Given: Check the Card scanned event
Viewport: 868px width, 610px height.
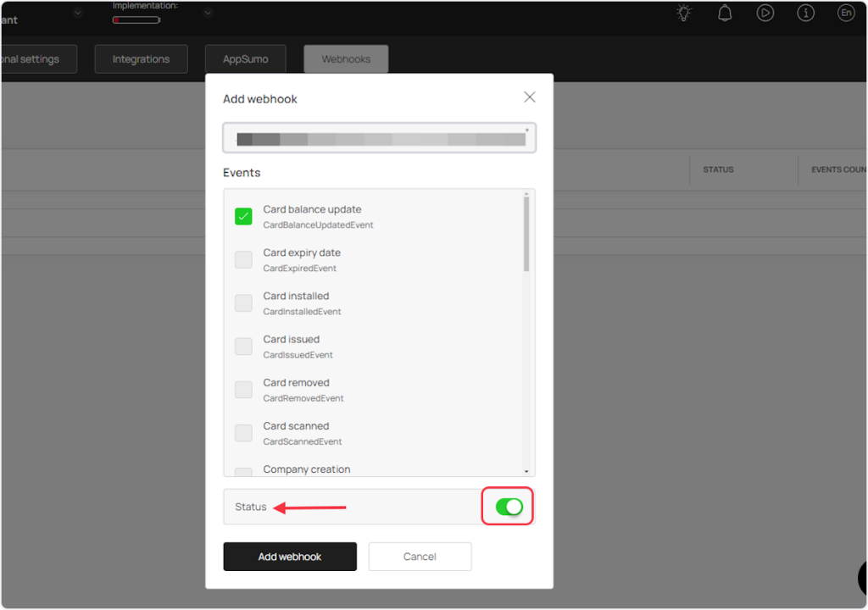Looking at the screenshot, I should click(x=243, y=433).
